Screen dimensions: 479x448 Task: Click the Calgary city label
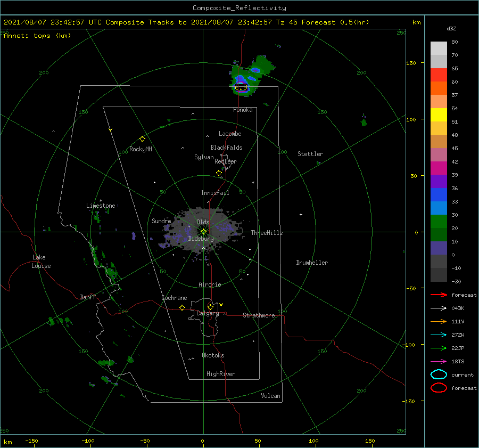coord(208,313)
